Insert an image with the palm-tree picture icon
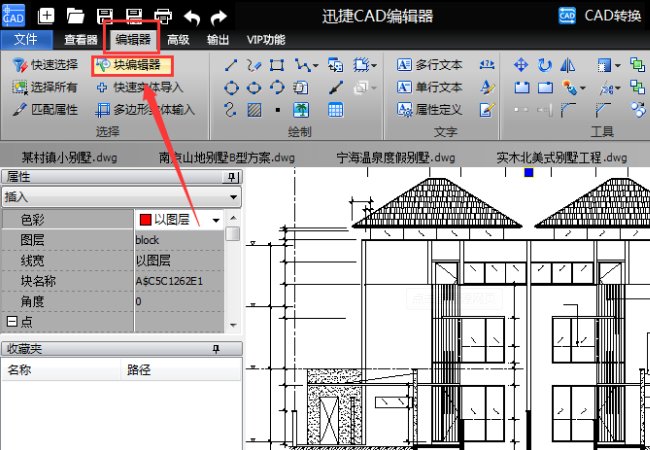Image resolution: width=650 pixels, height=450 pixels. [x=301, y=110]
